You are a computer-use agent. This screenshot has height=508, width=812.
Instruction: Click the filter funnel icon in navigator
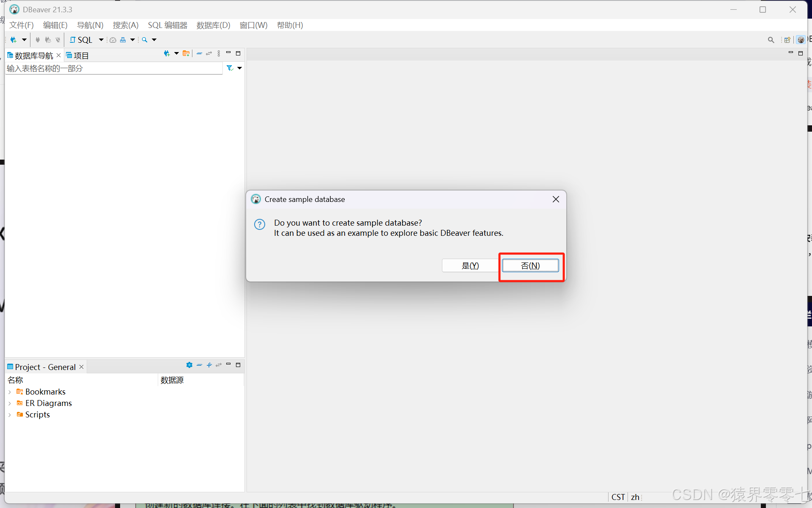click(x=230, y=68)
